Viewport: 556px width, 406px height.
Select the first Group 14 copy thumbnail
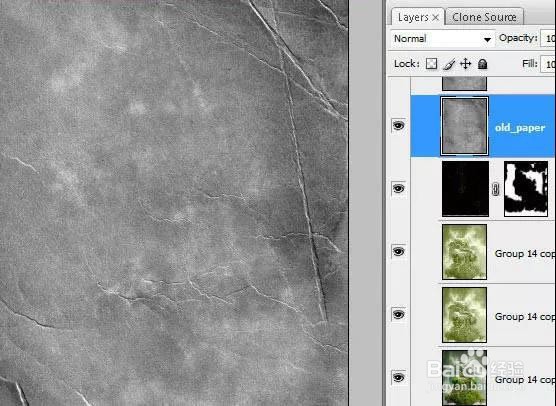point(465,252)
